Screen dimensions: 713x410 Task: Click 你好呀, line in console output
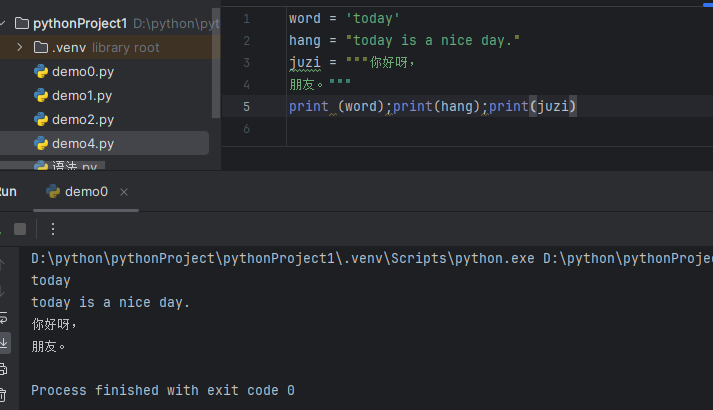[54, 324]
